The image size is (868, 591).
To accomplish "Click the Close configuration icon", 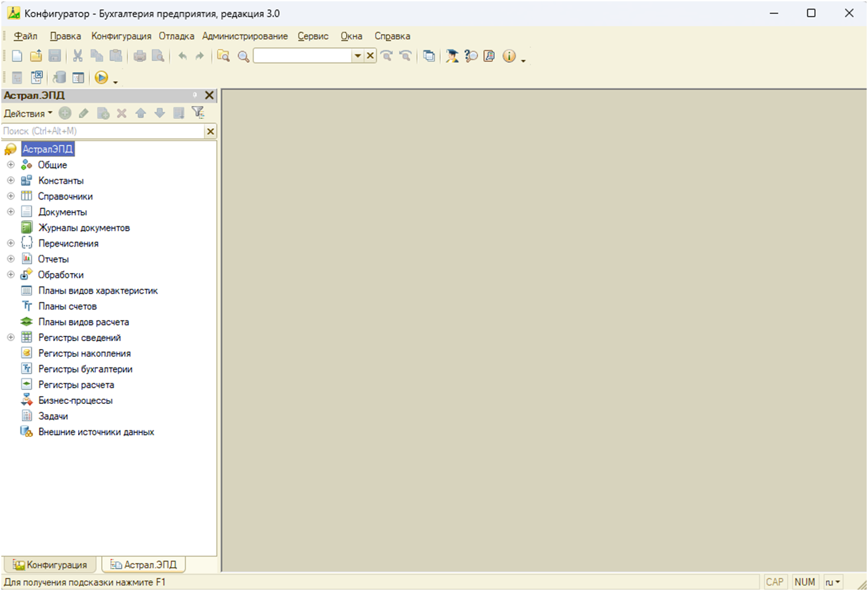I will pos(37,78).
